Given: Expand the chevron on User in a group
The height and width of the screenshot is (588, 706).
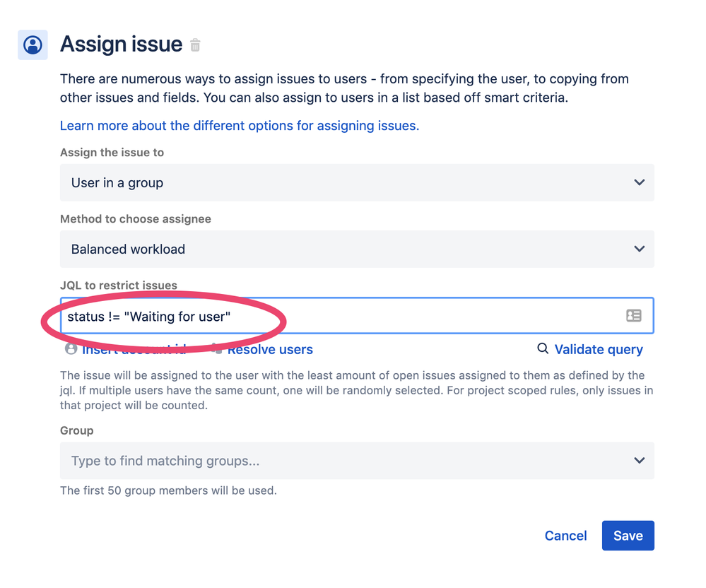Looking at the screenshot, I should 639,182.
